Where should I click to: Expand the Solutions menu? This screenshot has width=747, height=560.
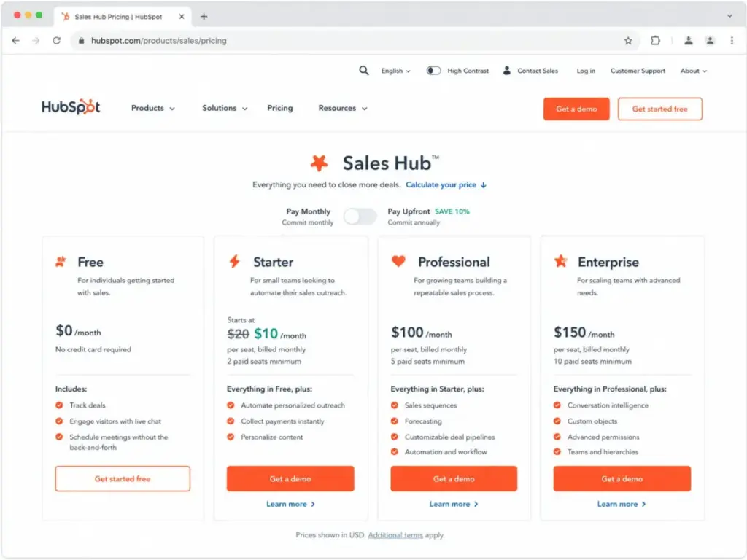(225, 108)
